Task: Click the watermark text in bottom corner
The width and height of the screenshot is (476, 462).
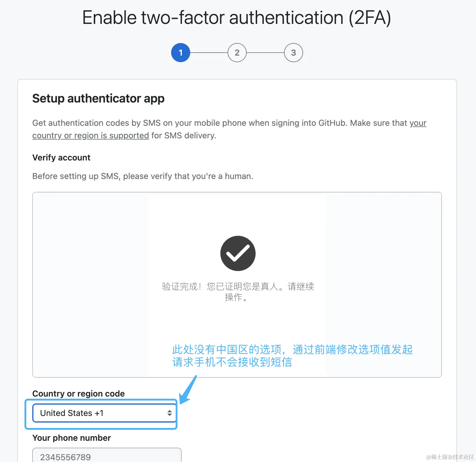Action: 450,457
